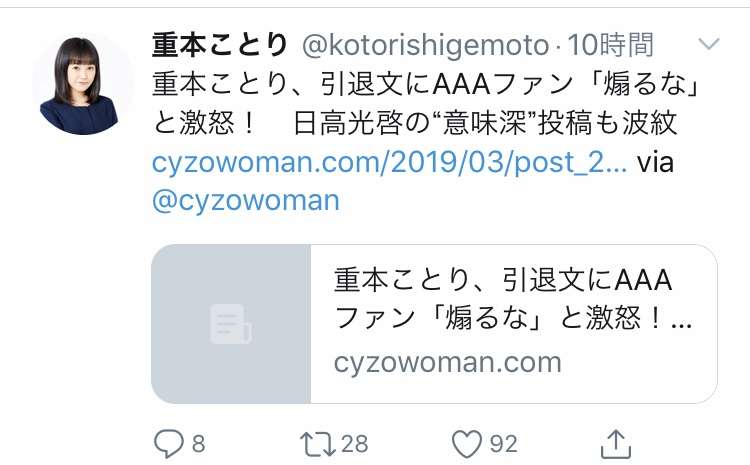Tap the share upload icon
The height and width of the screenshot is (465, 750).
coord(616,443)
